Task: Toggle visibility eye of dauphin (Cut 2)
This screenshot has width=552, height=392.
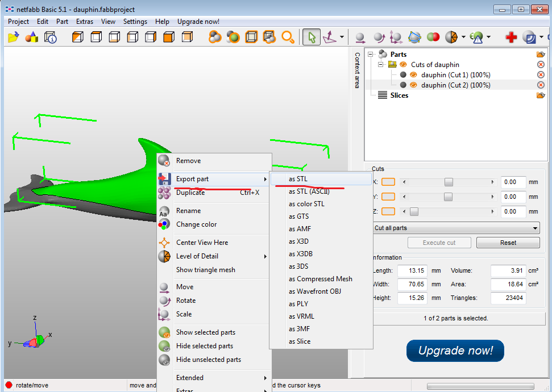Action: click(x=414, y=85)
